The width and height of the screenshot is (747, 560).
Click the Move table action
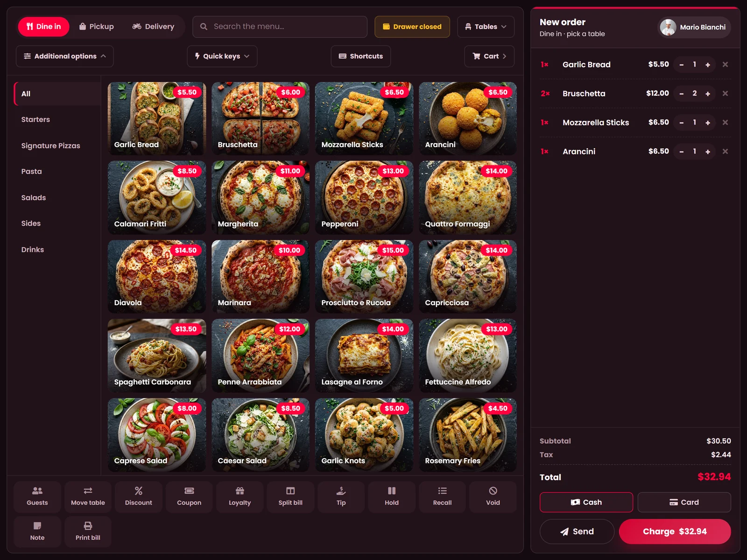point(88,497)
